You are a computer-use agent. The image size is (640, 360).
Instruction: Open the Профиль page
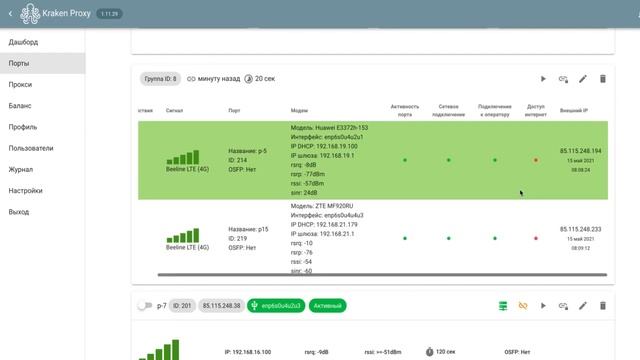pyautogui.click(x=22, y=127)
